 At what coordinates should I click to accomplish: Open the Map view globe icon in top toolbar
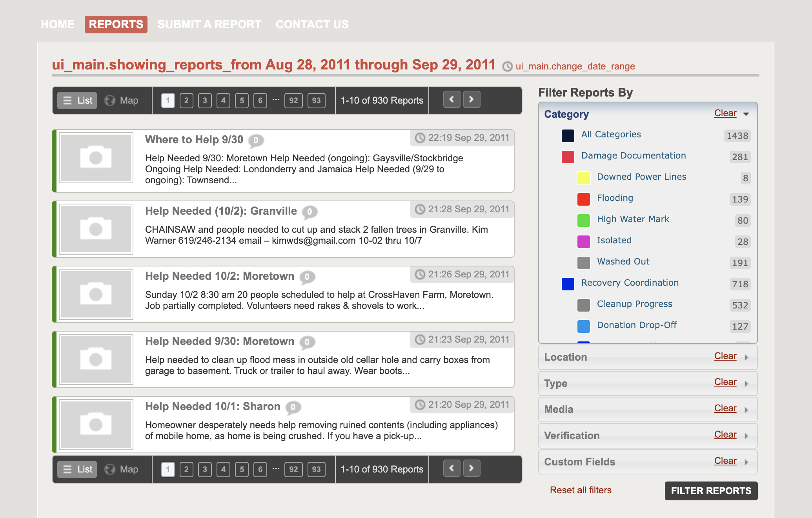[110, 100]
